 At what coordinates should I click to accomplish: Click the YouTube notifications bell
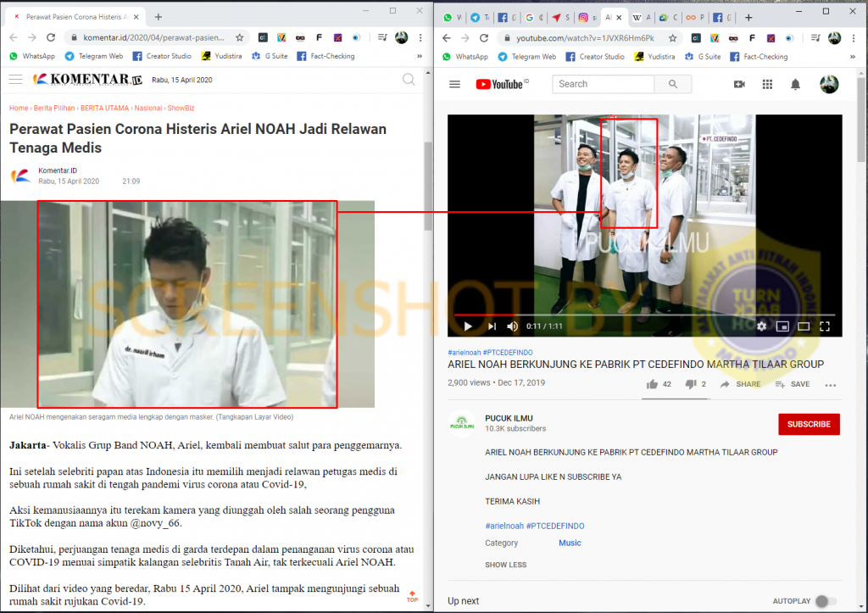pyautogui.click(x=795, y=84)
